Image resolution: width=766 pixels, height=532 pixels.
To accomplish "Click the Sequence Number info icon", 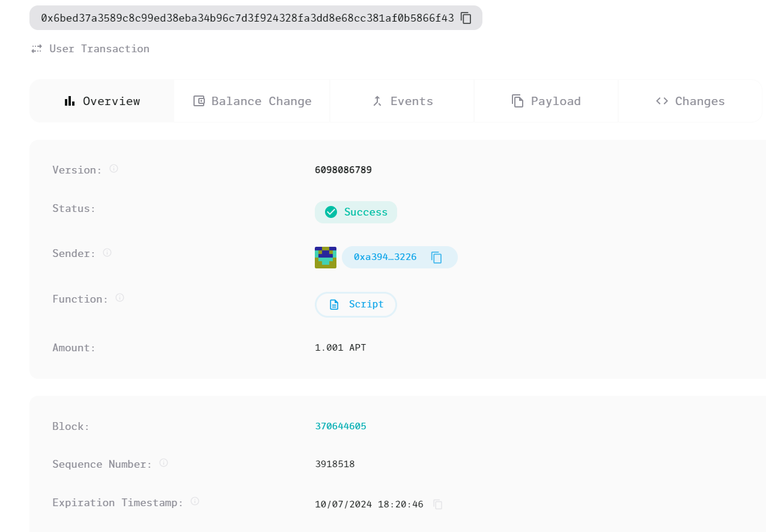I will tap(163, 463).
